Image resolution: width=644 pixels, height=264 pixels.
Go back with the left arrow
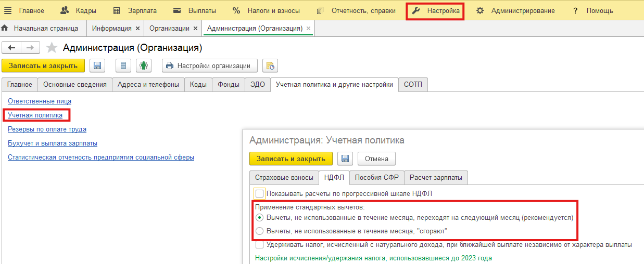11,48
